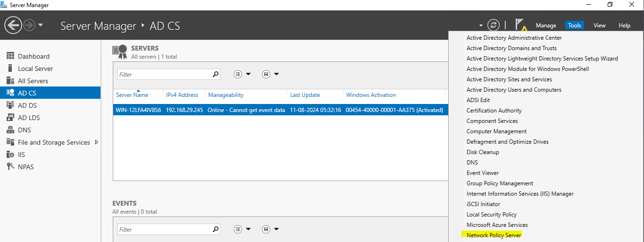This screenshot has width=644, height=242.
Task: Expand File and Storage Services arrow
Action: tap(97, 142)
